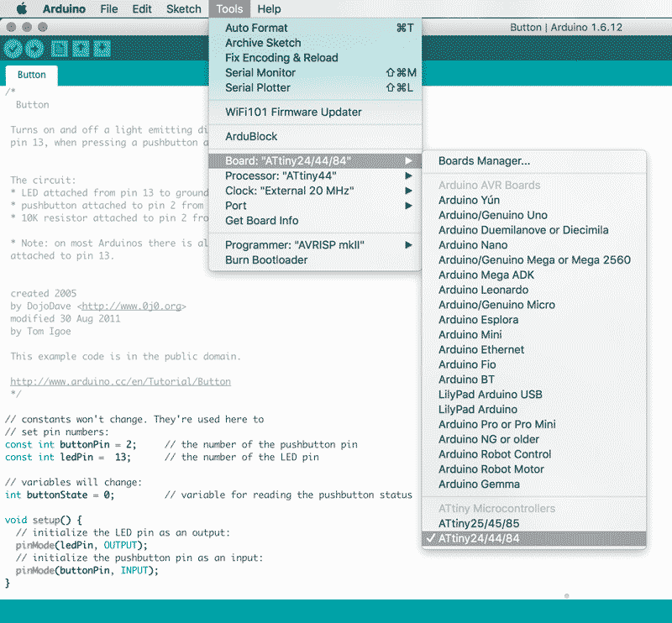Open the Help menu
Viewport: 672px width, 623px height.
tap(269, 8)
